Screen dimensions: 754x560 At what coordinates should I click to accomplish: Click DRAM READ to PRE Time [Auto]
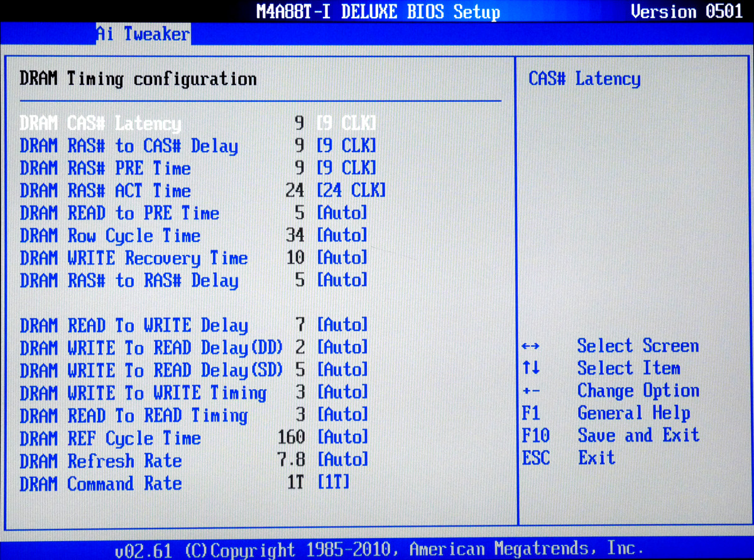pyautogui.click(x=342, y=213)
